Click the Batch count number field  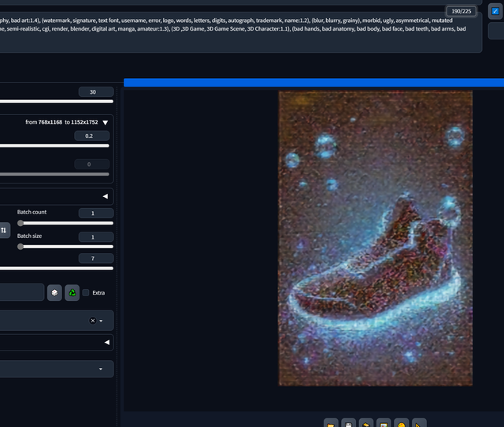[96, 213]
